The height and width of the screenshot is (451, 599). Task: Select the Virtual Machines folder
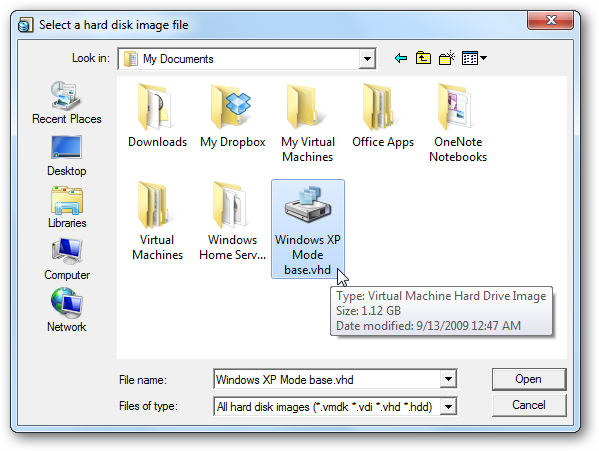pyautogui.click(x=157, y=221)
